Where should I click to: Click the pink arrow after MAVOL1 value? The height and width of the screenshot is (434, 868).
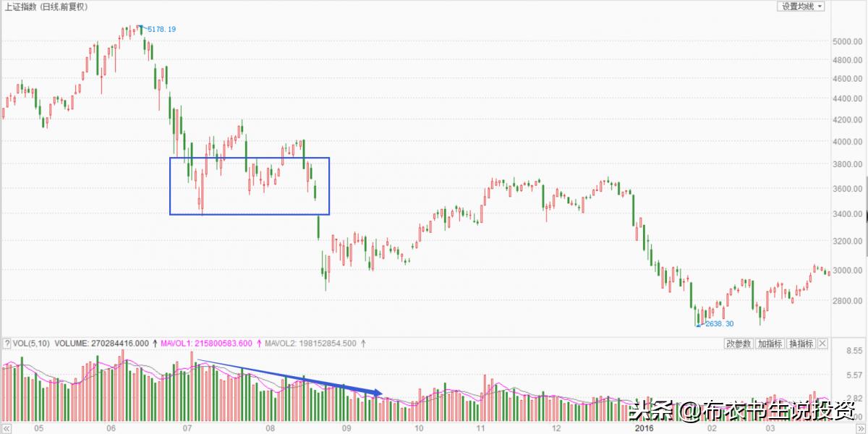[259, 344]
